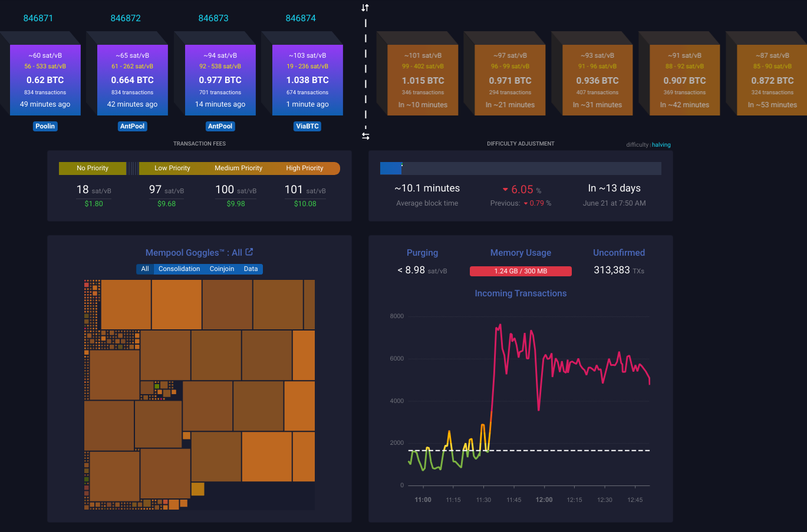The height and width of the screenshot is (532, 807).
Task: Click the 49 minutes ago text on block 846871
Action: 45,104
